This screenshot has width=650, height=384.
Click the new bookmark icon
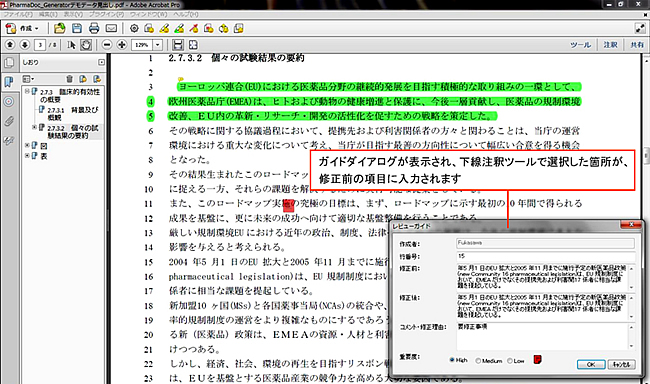tap(83, 79)
